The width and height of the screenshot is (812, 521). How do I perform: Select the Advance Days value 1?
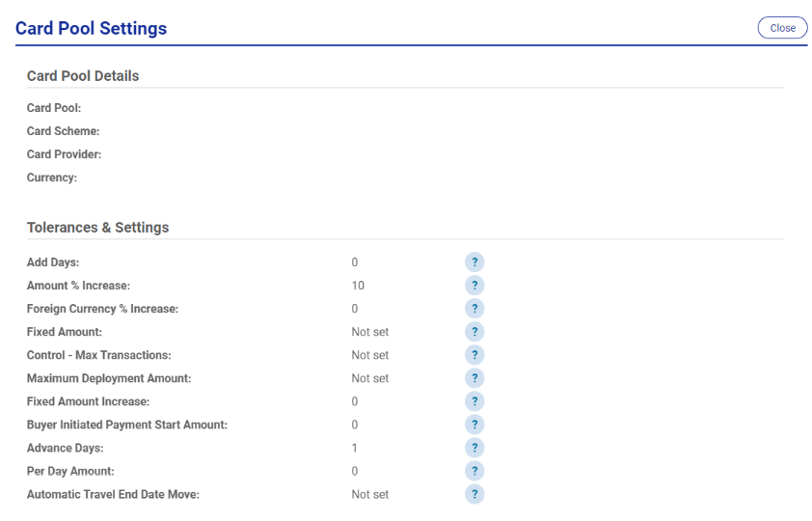tap(354, 448)
